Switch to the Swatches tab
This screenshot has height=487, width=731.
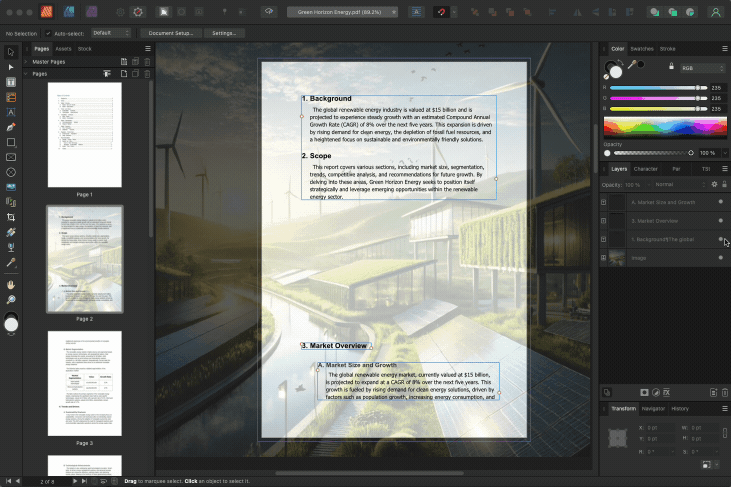click(x=642, y=48)
